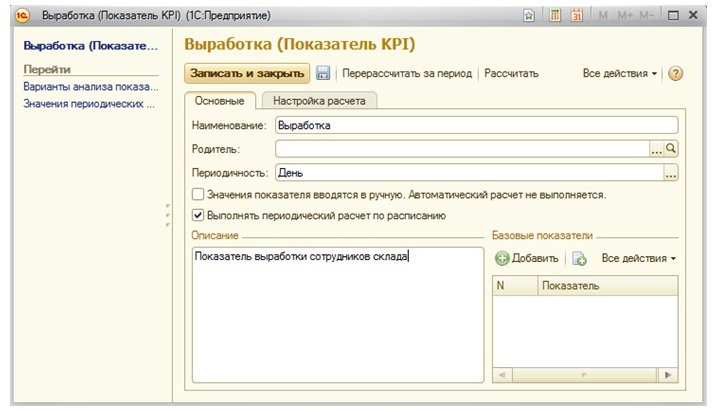The image size is (720, 413).
Task: Close the Выработка window
Action: click(x=693, y=15)
